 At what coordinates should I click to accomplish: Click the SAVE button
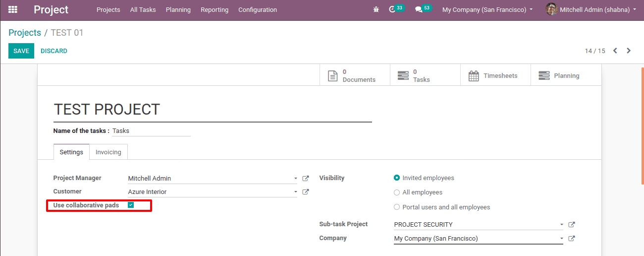21,51
